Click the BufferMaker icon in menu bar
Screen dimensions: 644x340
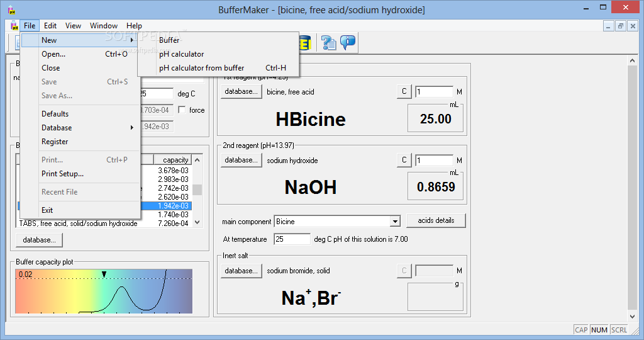pyautogui.click(x=14, y=25)
